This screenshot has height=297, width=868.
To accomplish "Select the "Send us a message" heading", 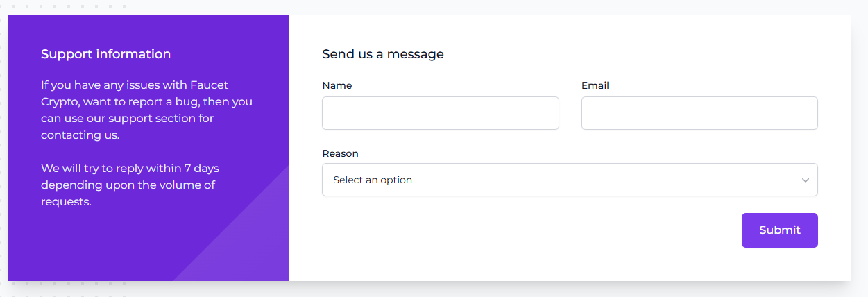I will 383,54.
